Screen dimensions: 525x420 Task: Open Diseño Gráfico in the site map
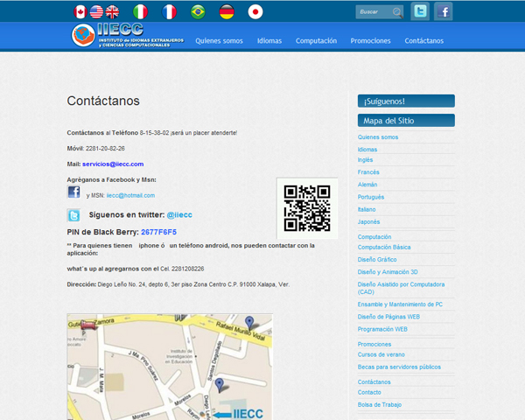pos(377,260)
